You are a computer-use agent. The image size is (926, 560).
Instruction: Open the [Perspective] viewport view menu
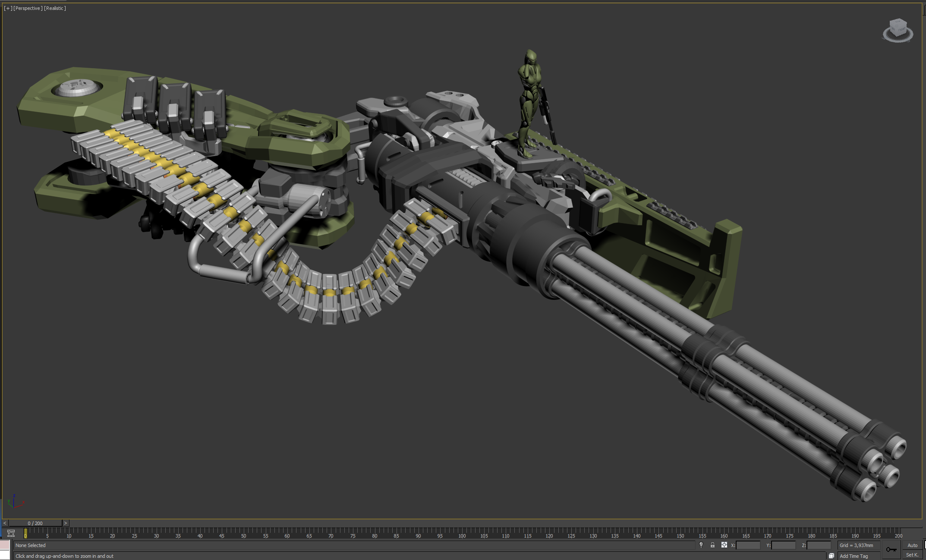pyautogui.click(x=28, y=8)
